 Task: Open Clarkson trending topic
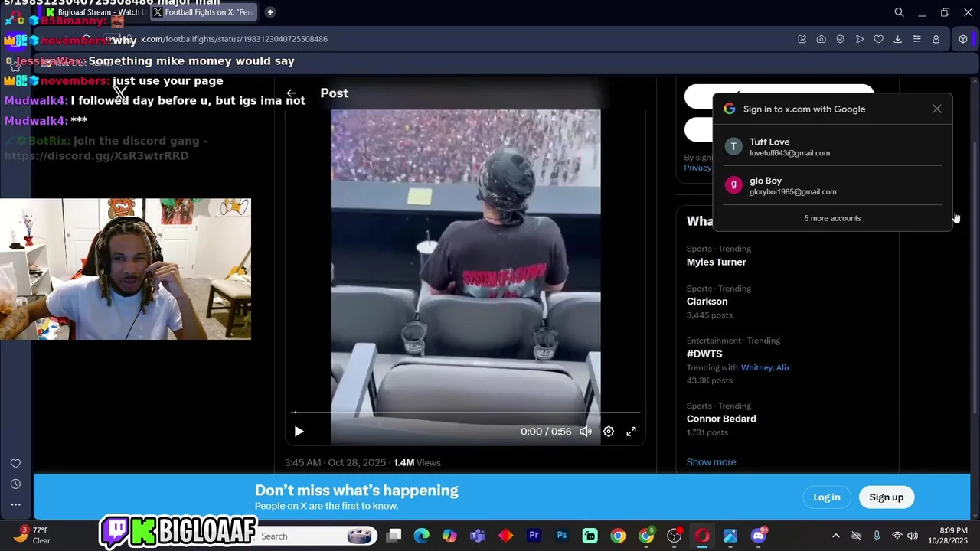pos(707,302)
